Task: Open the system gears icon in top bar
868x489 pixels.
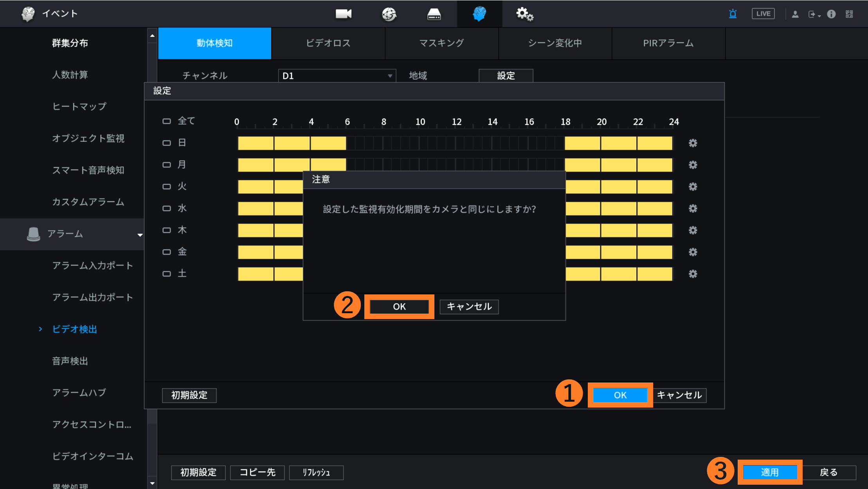Action: pyautogui.click(x=524, y=14)
